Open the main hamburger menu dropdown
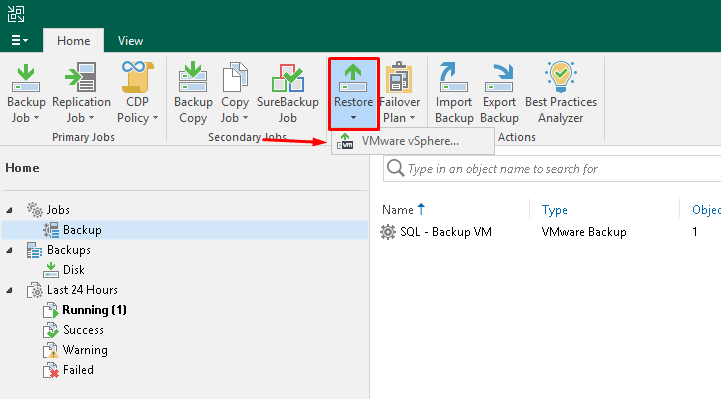 click(19, 40)
